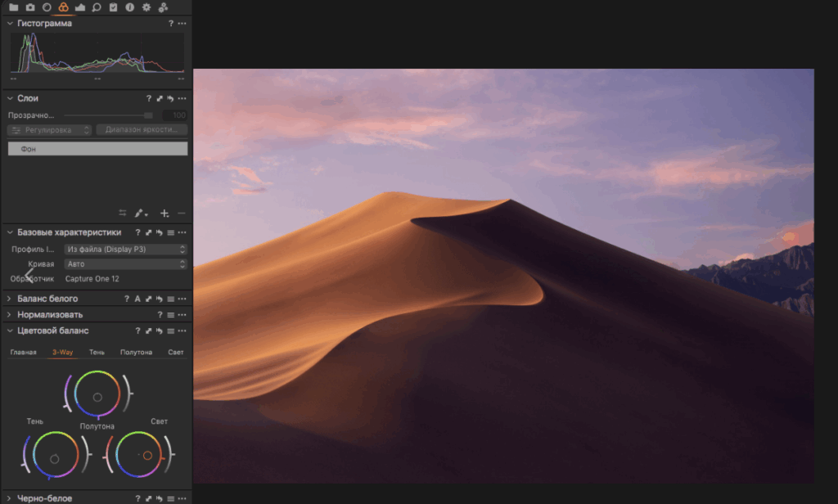Click the help question mark in Нормализовать panel
The height and width of the screenshot is (504, 838).
160,315
